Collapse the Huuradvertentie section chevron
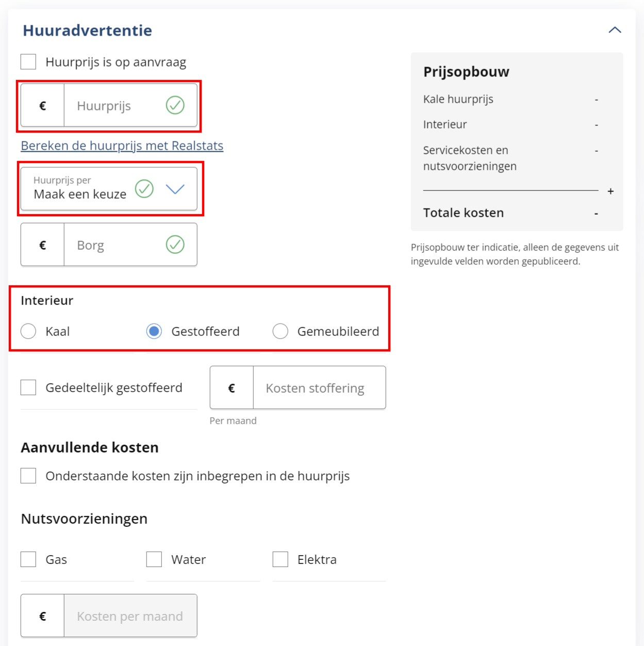644x646 pixels. 615,30
